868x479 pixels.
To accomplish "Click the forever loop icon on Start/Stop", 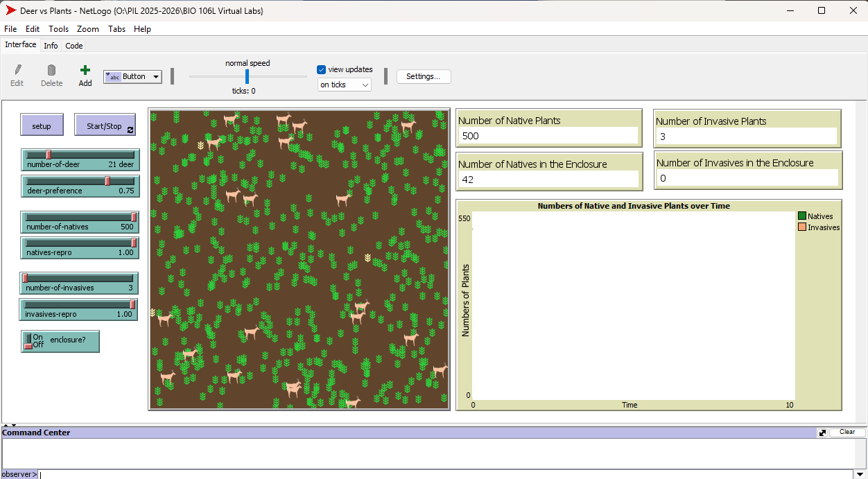I will point(130,130).
